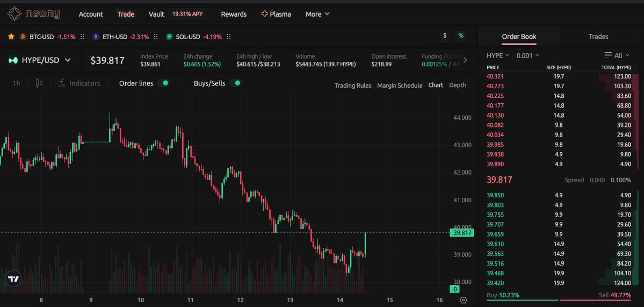Viewport: 644px width, 307px height.
Task: Click drag handle next to BTC-USD
Action: 82,37
